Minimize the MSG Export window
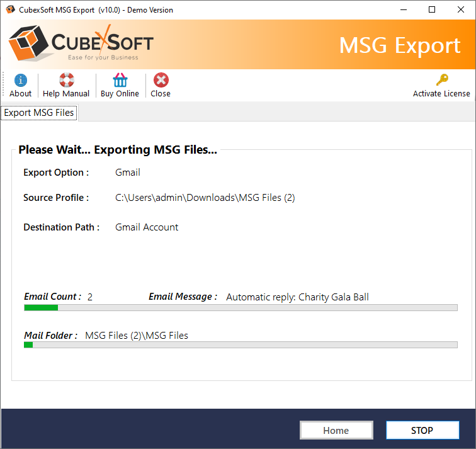This screenshot has width=476, height=449. point(404,9)
